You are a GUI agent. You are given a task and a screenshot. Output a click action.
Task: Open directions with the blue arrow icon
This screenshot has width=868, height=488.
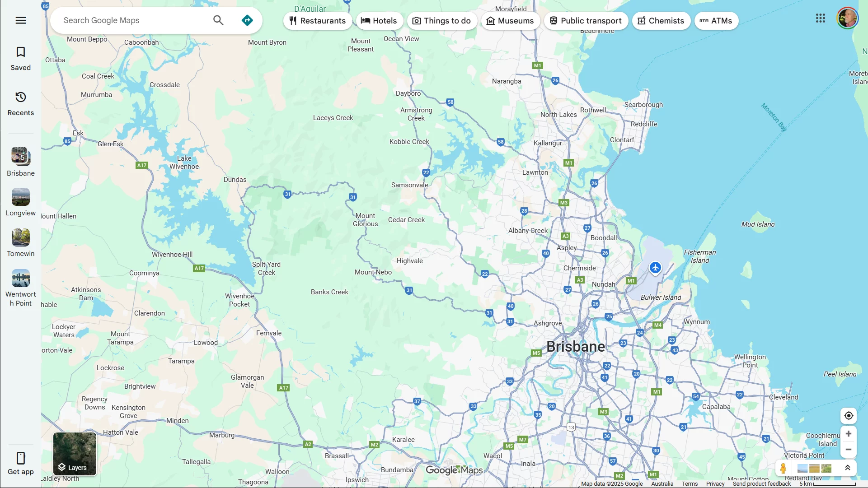[247, 20]
